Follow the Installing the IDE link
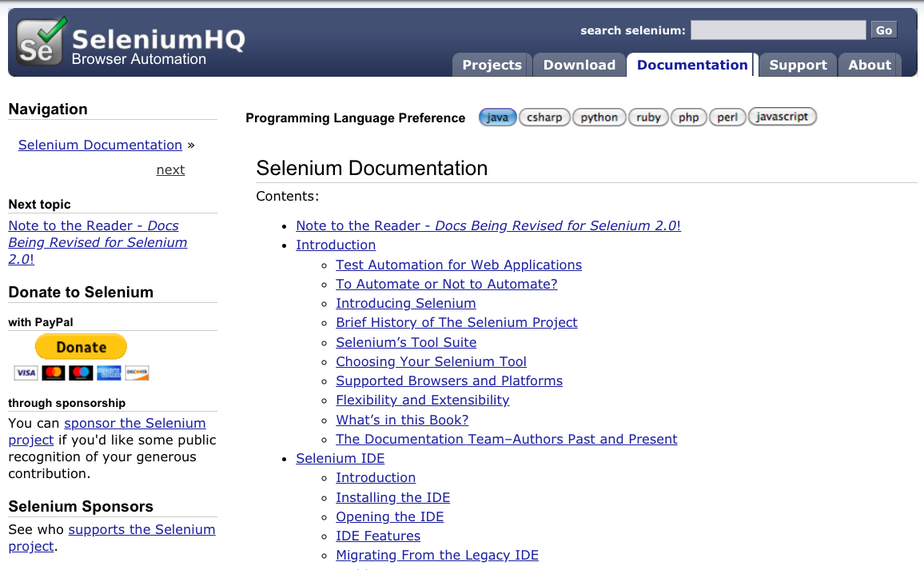Image resolution: width=924 pixels, height=570 pixels. (x=392, y=497)
